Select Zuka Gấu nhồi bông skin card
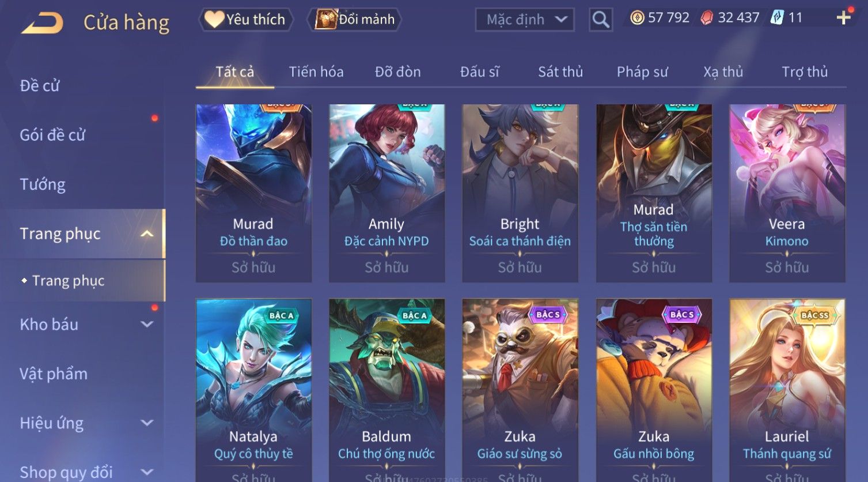This screenshot has width=868, height=482. pyautogui.click(x=654, y=390)
